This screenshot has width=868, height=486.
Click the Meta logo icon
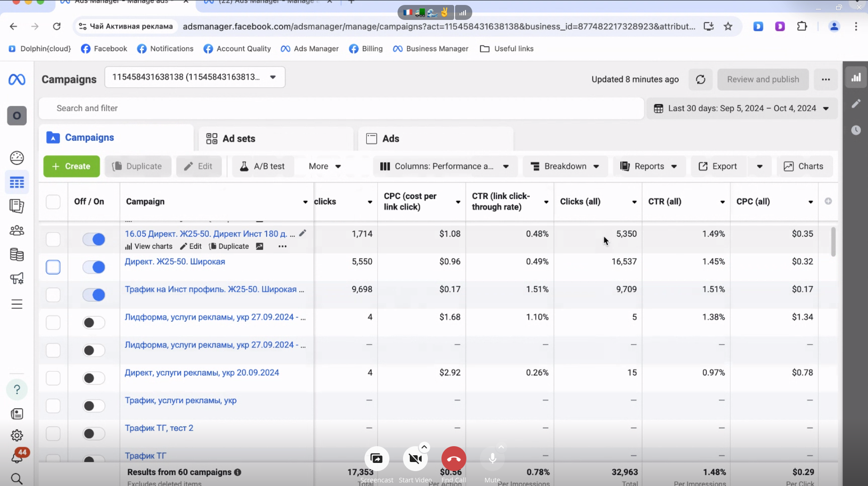[x=17, y=80]
